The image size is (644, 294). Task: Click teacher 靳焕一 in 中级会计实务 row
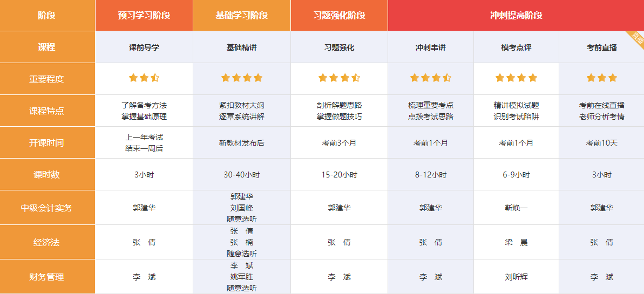(x=516, y=208)
